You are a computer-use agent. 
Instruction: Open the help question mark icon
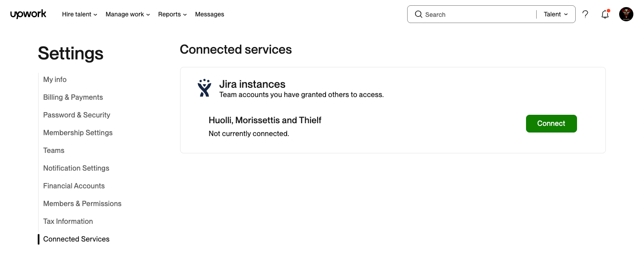pyautogui.click(x=585, y=14)
